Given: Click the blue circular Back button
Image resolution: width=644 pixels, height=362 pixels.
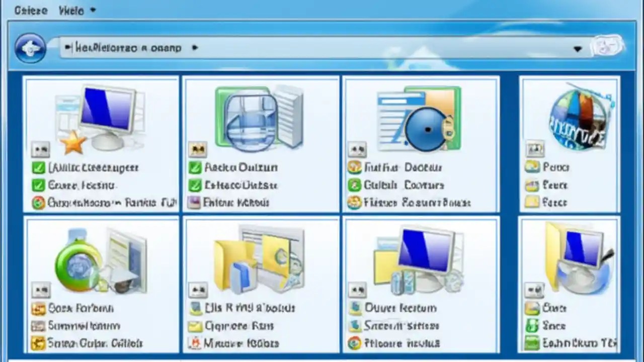Looking at the screenshot, I should 30,48.
